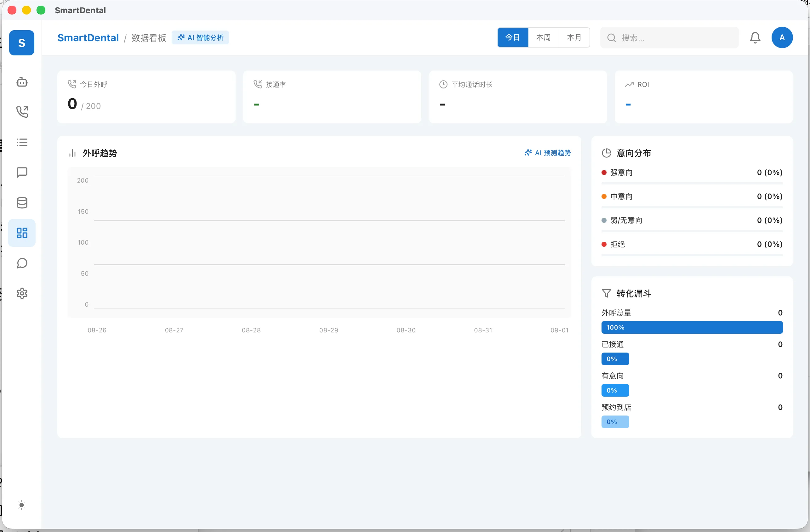This screenshot has width=810, height=532.
Task: Click the 预约到店 0% funnel bar
Action: click(615, 422)
